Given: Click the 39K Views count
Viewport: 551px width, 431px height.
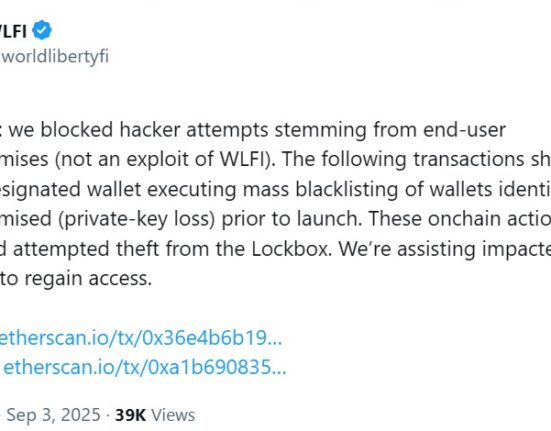Looking at the screenshot, I should 155,415.
